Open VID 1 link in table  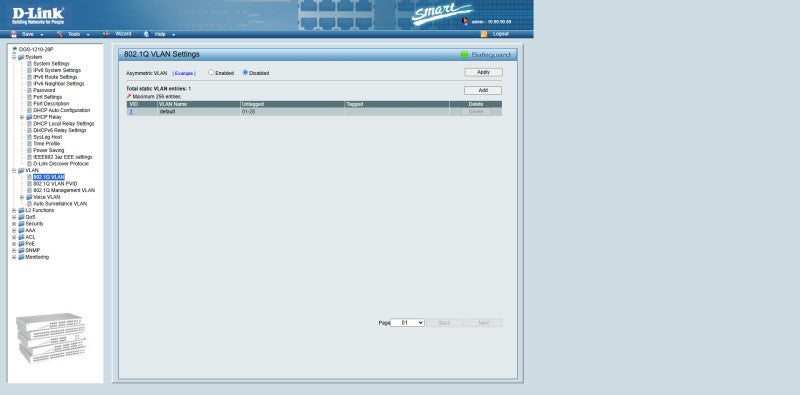(131, 111)
